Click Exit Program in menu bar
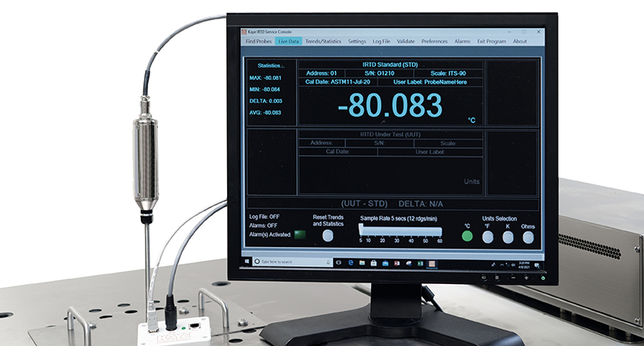644x346 pixels. (x=491, y=41)
